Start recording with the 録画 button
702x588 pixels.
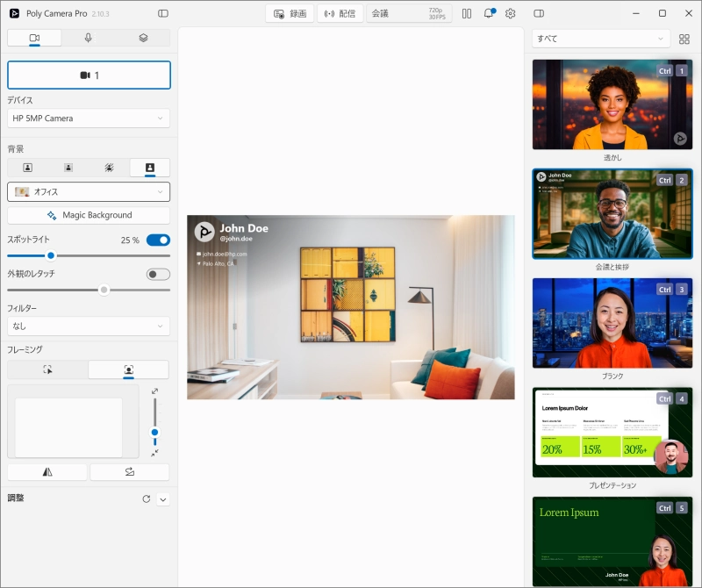pos(290,13)
